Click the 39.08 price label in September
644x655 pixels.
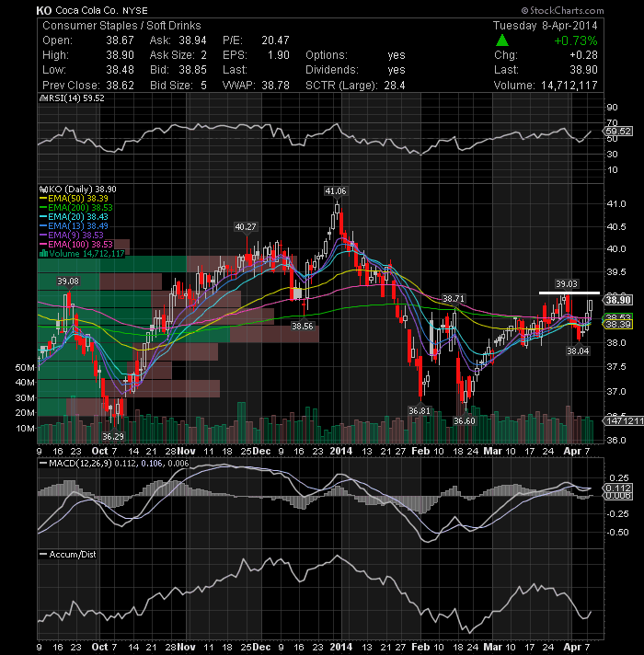68,282
